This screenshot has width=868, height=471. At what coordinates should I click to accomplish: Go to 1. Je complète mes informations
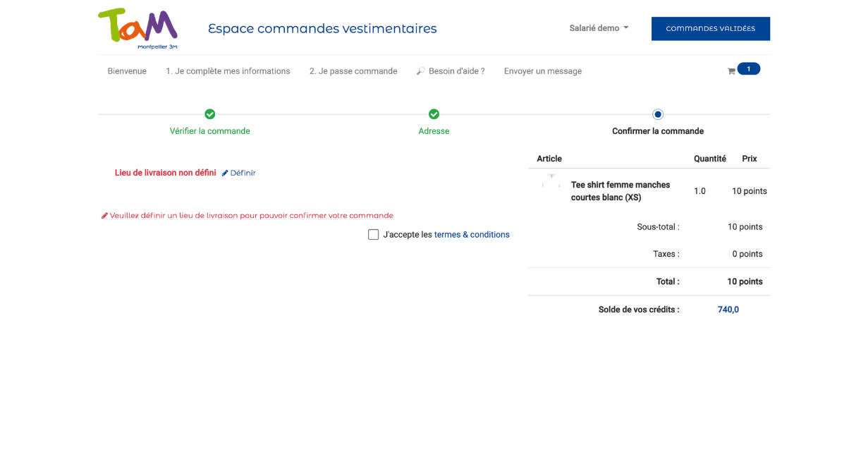228,71
